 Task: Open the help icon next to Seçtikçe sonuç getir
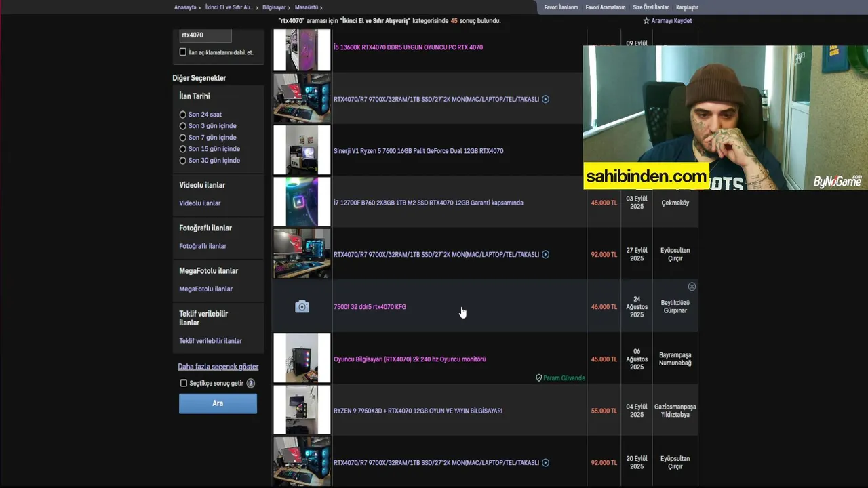pyautogui.click(x=251, y=384)
